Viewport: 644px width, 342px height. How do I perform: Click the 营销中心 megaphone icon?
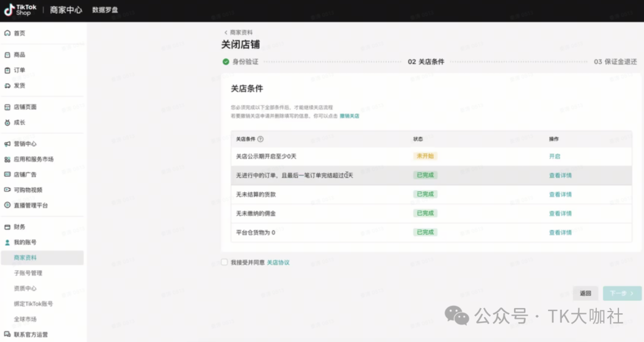(7, 144)
